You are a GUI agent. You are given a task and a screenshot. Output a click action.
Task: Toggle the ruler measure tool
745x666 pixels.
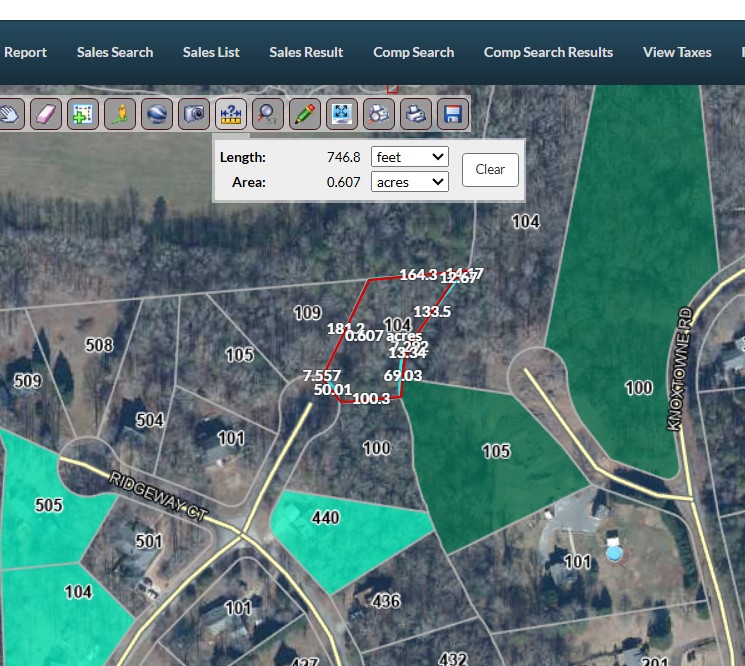(231, 114)
